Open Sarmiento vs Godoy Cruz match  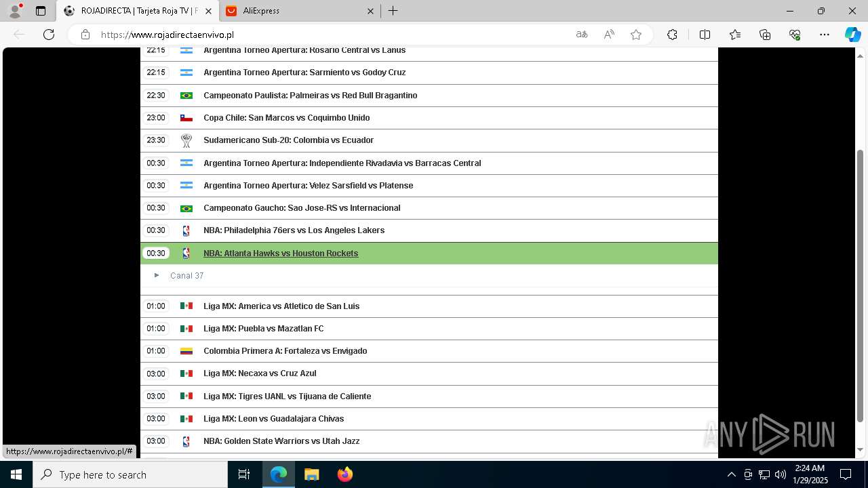coord(304,73)
